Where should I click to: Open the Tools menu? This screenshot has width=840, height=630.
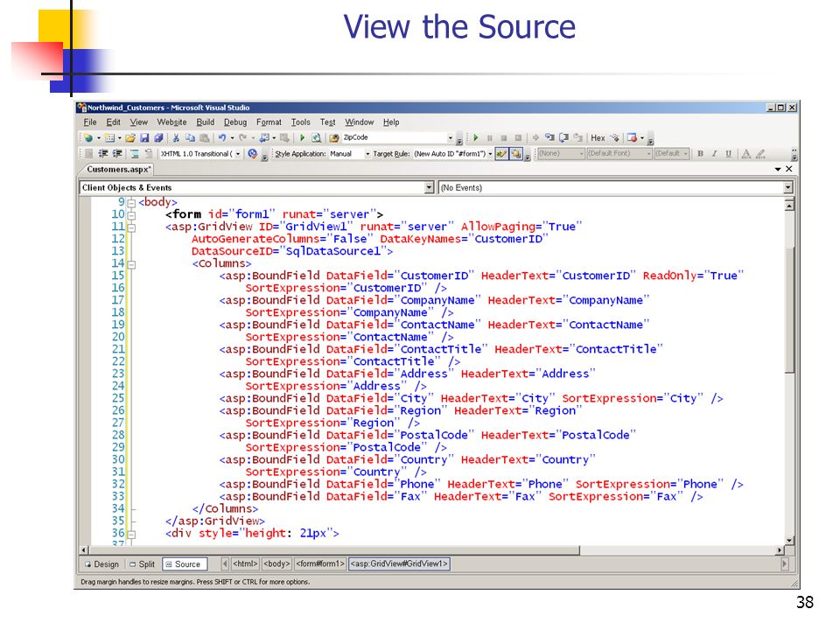click(300, 122)
